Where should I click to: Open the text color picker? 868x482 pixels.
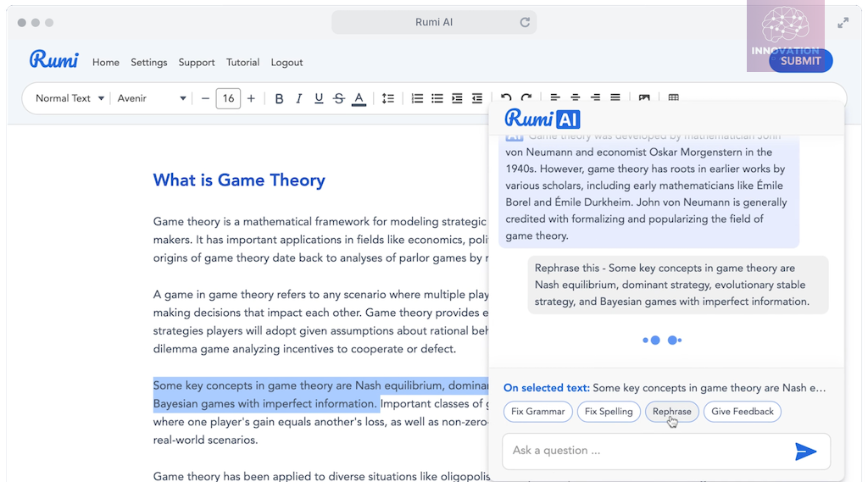359,98
